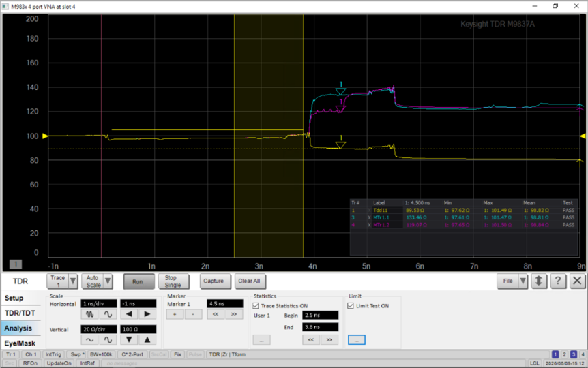The image size is (588, 368).
Task: Move vertical reference up arrow
Action: click(x=147, y=340)
